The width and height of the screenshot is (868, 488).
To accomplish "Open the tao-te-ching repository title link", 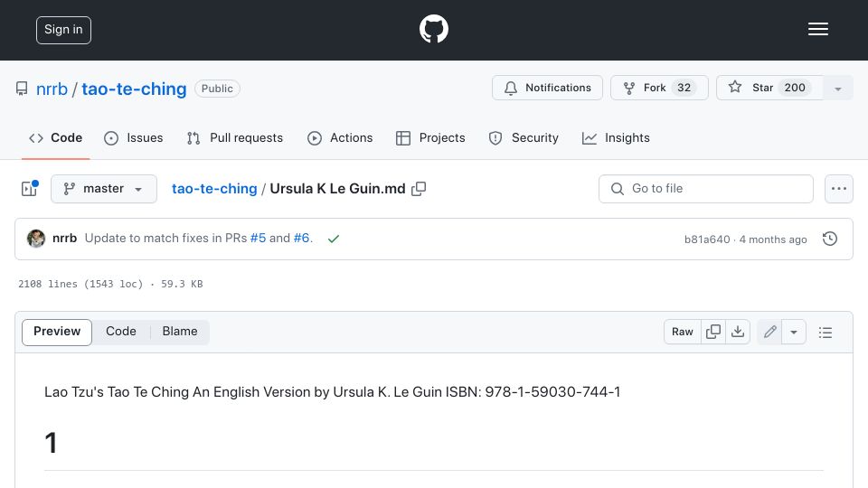I will (134, 89).
